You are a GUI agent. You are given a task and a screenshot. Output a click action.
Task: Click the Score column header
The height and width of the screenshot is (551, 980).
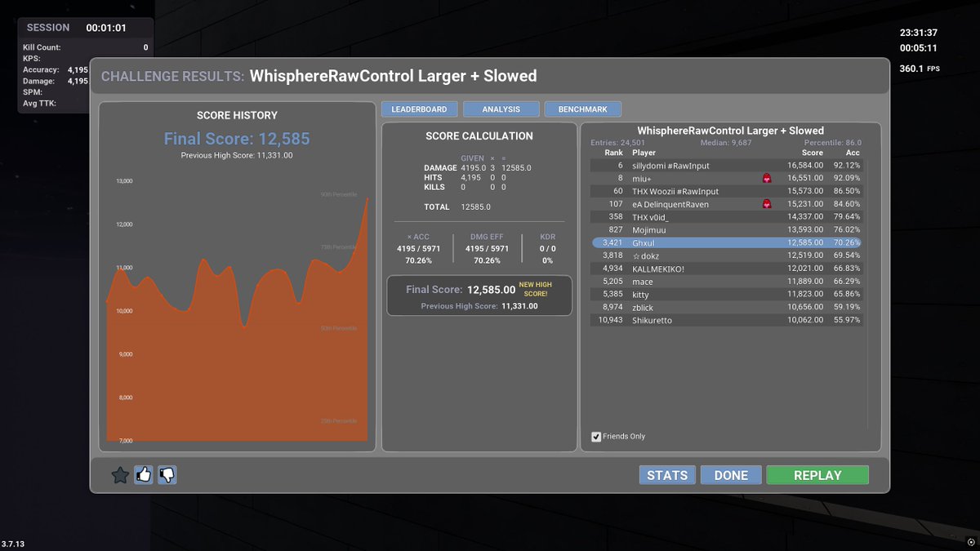click(813, 153)
